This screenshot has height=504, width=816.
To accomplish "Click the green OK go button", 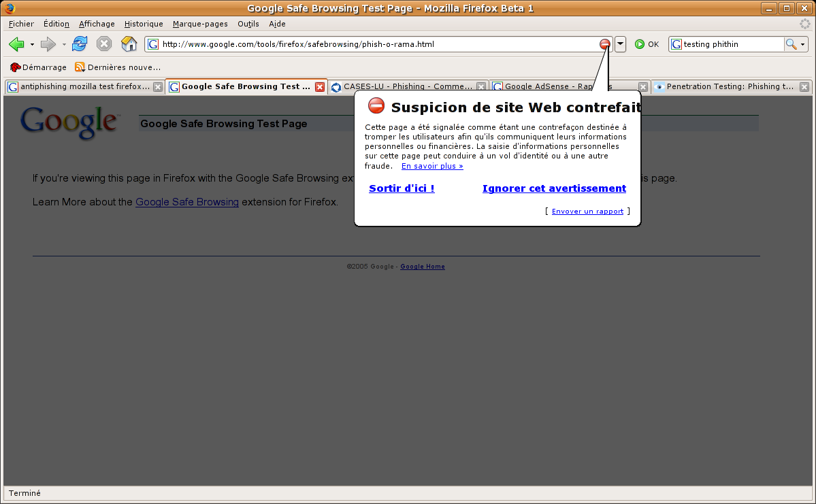I will pyautogui.click(x=647, y=44).
